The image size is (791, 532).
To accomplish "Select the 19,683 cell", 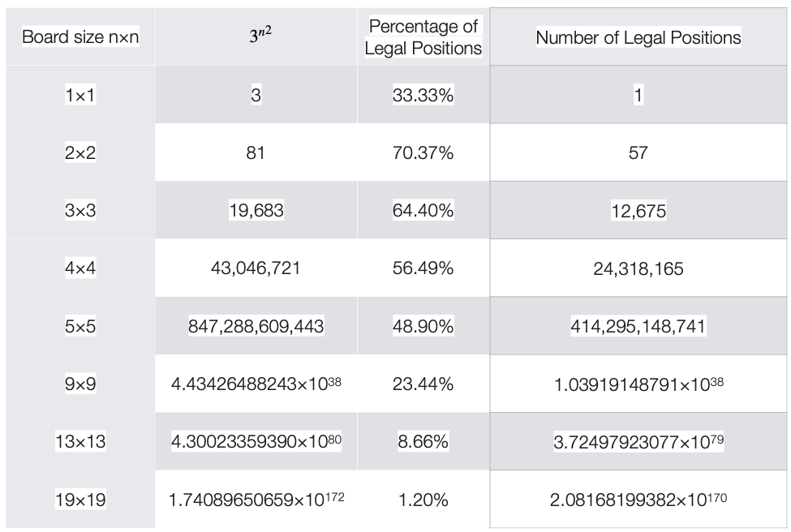I will pos(256,210).
